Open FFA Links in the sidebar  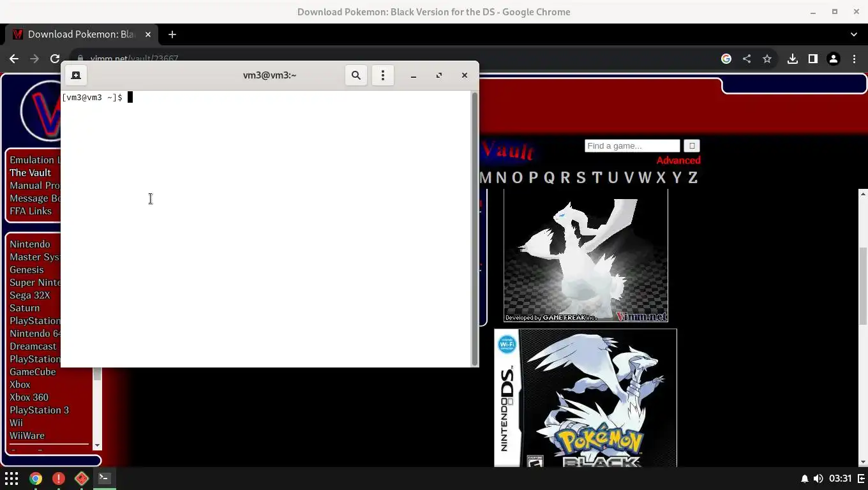pos(31,211)
